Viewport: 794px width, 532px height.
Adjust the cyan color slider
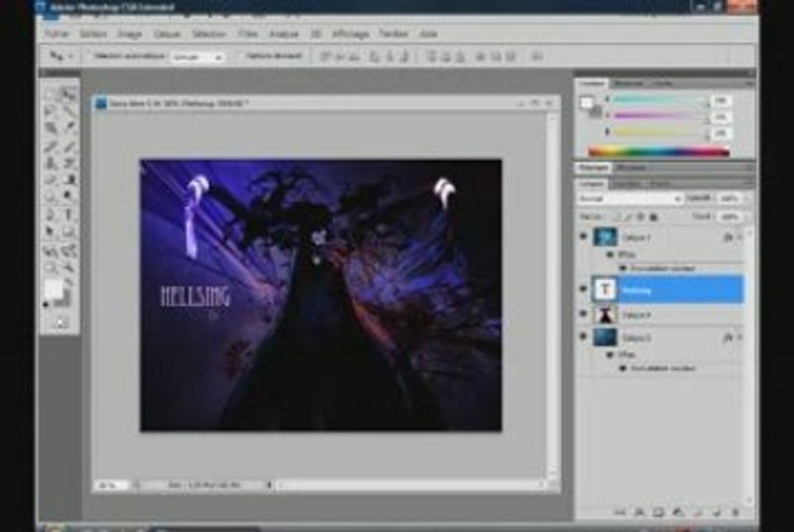pyautogui.click(x=660, y=100)
